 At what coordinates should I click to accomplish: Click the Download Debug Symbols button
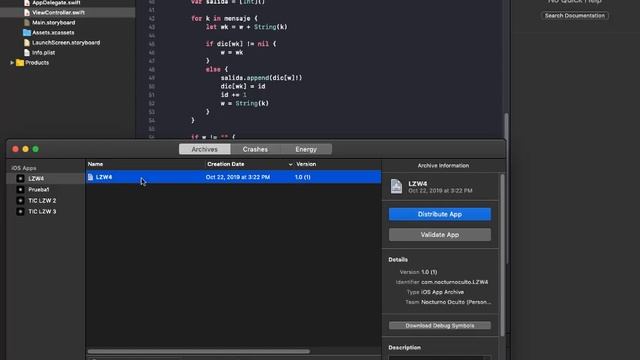[x=440, y=326]
